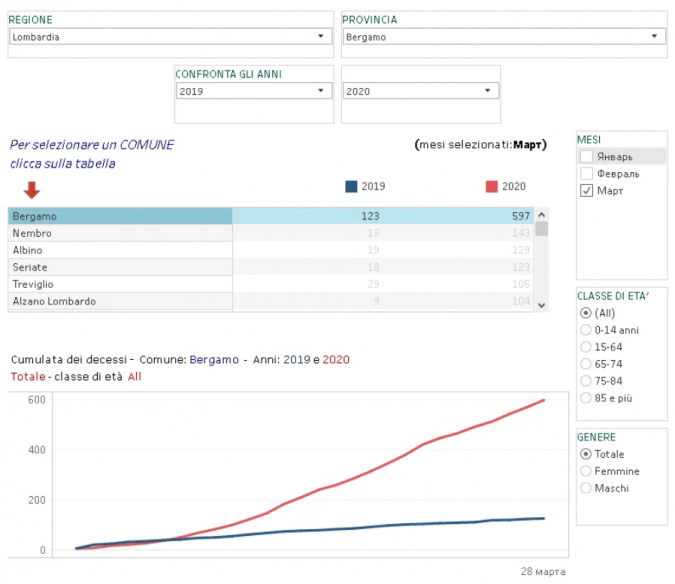The width and height of the screenshot is (675, 584).
Task: Choose Maschi gender option
Action: [x=586, y=488]
